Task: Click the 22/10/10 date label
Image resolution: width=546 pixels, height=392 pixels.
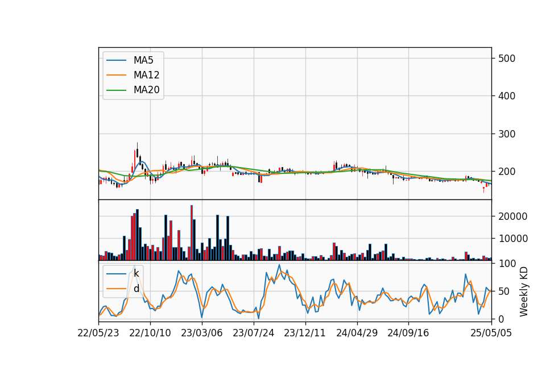Action: [x=150, y=333]
